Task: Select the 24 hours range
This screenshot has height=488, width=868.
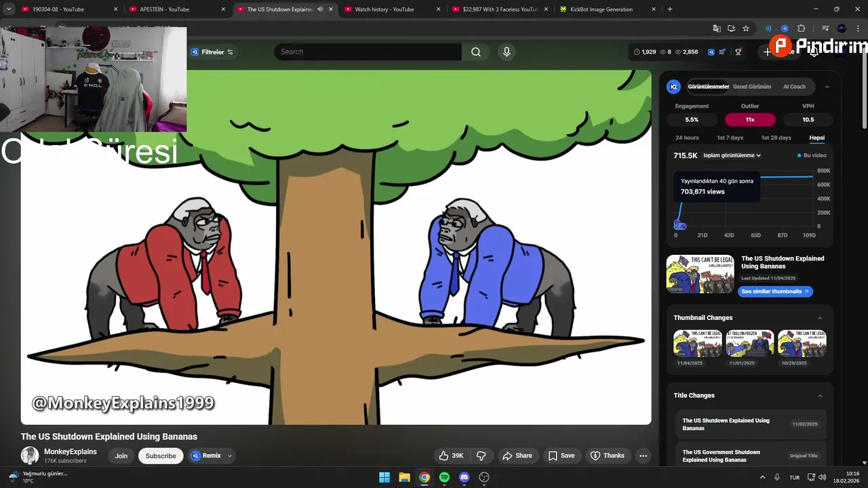Action: 687,138
